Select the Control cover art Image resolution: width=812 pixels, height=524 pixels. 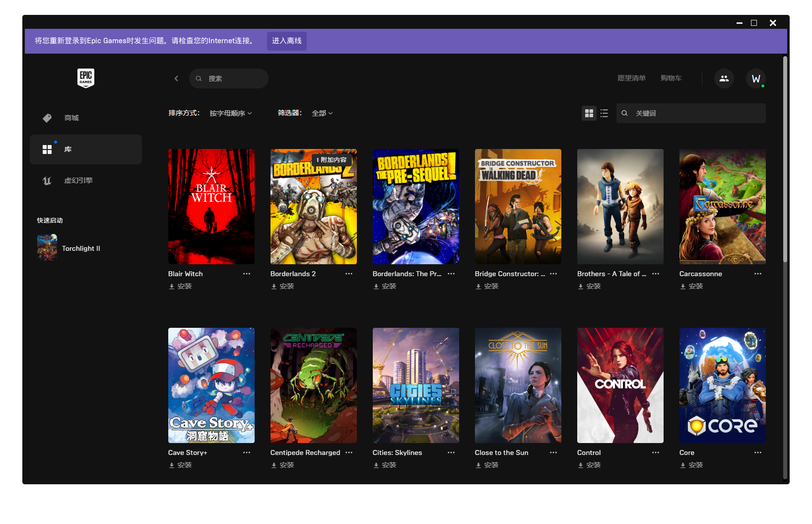click(x=620, y=385)
